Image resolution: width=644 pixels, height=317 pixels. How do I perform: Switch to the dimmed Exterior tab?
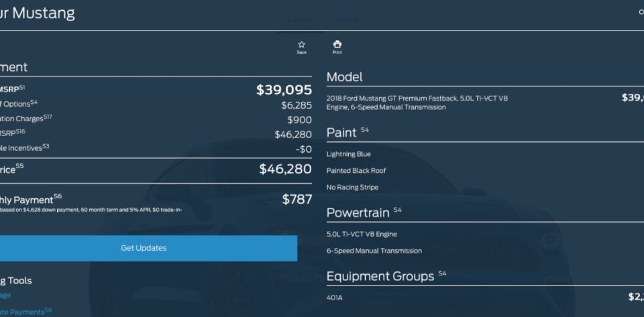coord(299,19)
